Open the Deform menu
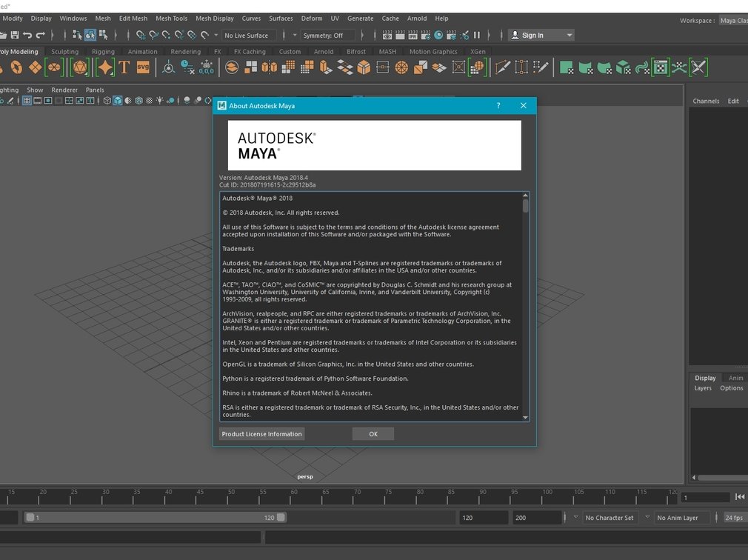748x560 pixels. click(x=312, y=18)
